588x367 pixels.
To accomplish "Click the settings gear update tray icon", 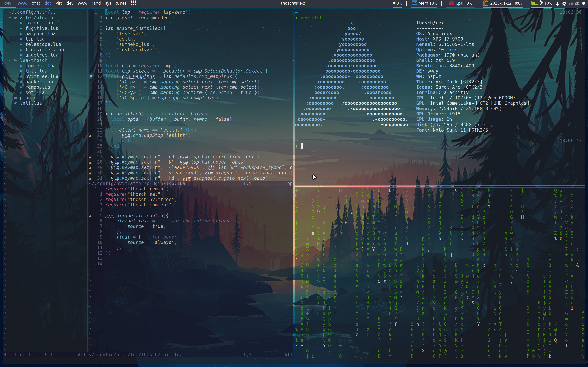I will coord(564,3).
